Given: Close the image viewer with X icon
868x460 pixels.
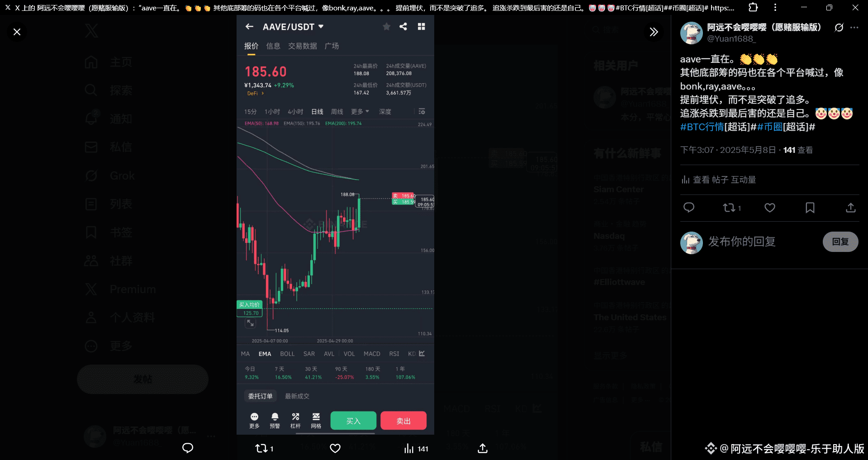Looking at the screenshot, I should pyautogui.click(x=17, y=32).
